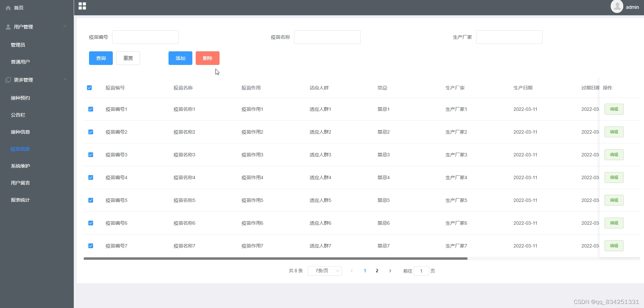
Task: Open 接种预约 menu item
Action: coord(20,98)
